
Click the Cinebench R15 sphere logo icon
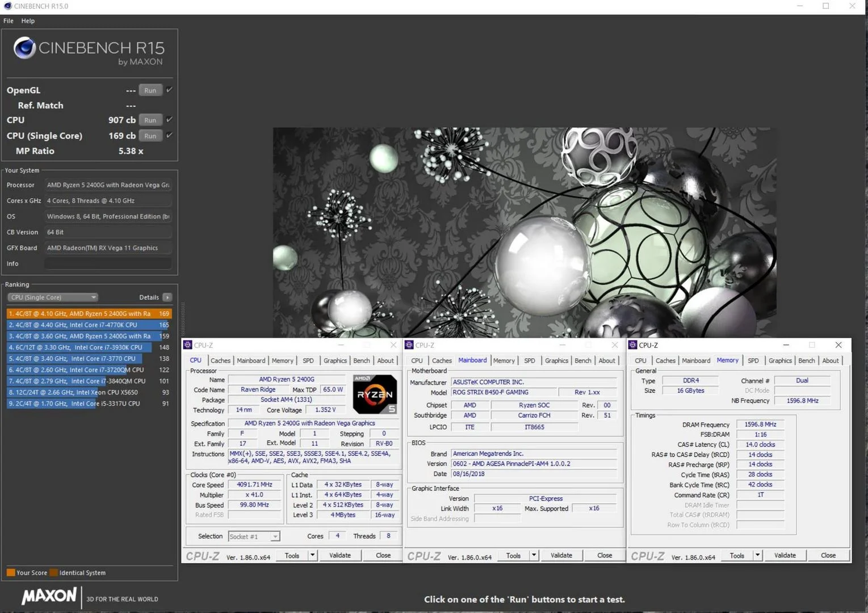(24, 48)
